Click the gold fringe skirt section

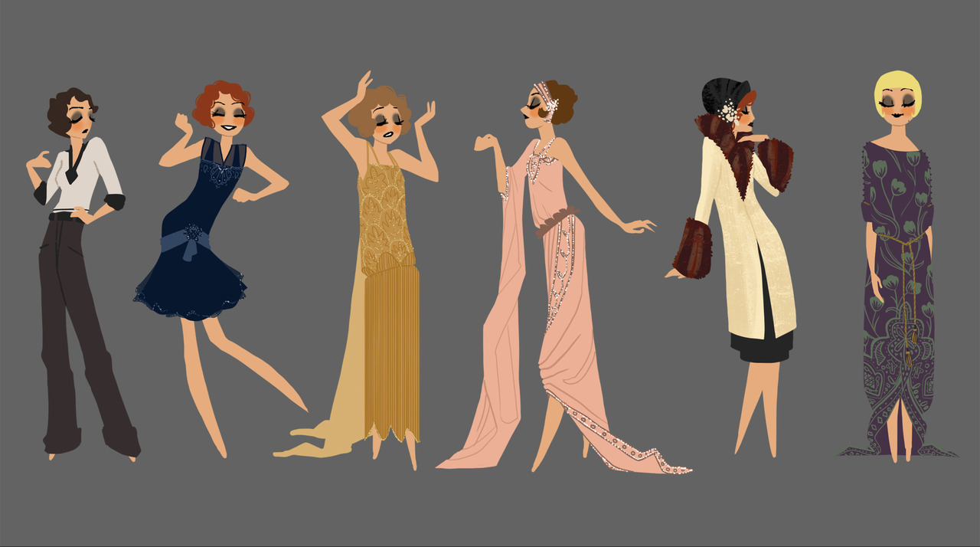coord(392,352)
